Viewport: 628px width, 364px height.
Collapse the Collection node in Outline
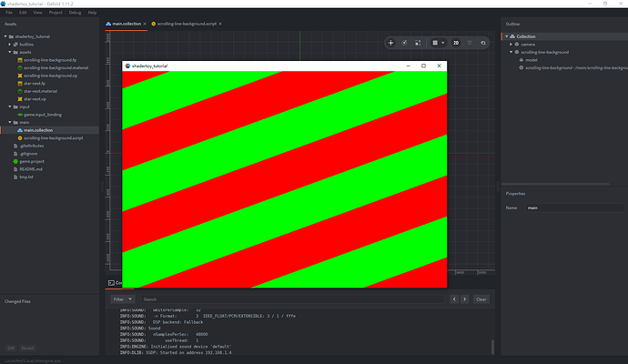point(505,36)
